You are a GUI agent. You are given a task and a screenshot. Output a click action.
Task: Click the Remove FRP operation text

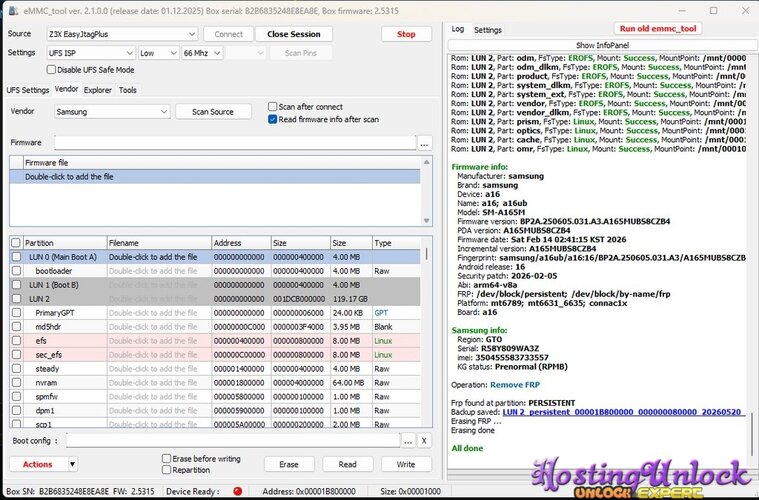pyautogui.click(x=515, y=385)
